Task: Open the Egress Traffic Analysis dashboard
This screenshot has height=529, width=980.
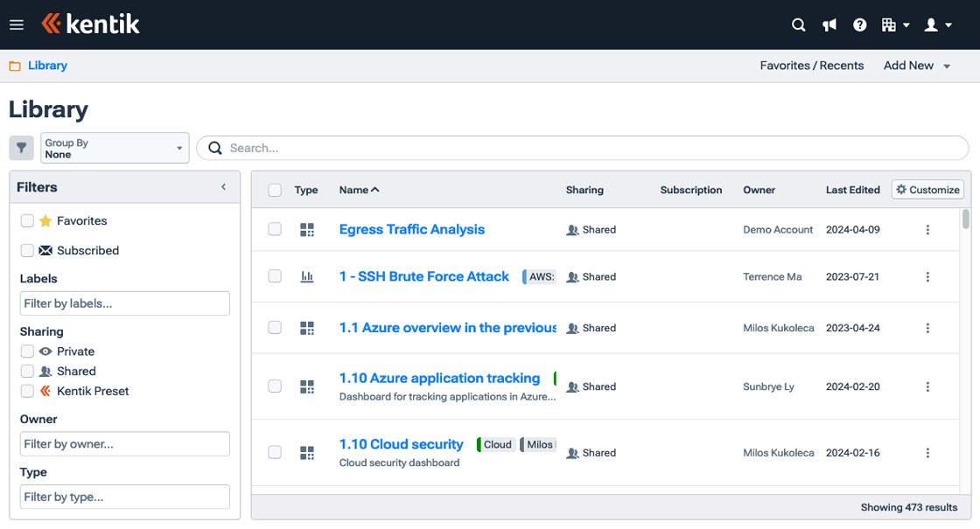Action: (x=411, y=229)
